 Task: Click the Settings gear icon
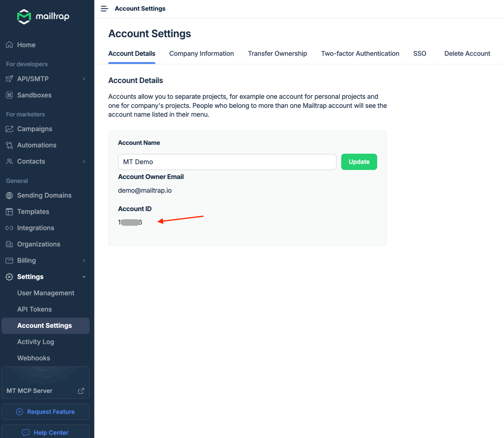tap(9, 277)
